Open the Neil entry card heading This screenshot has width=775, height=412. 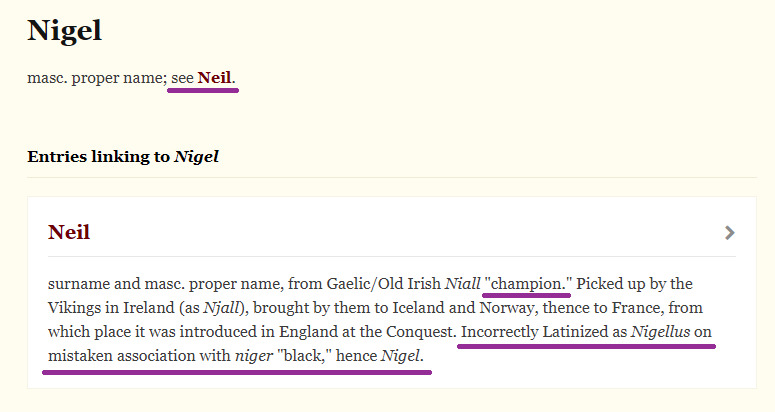(69, 232)
